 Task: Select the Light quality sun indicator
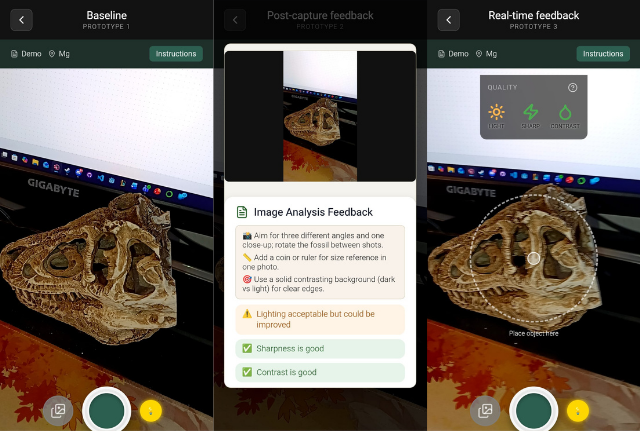coord(496,115)
